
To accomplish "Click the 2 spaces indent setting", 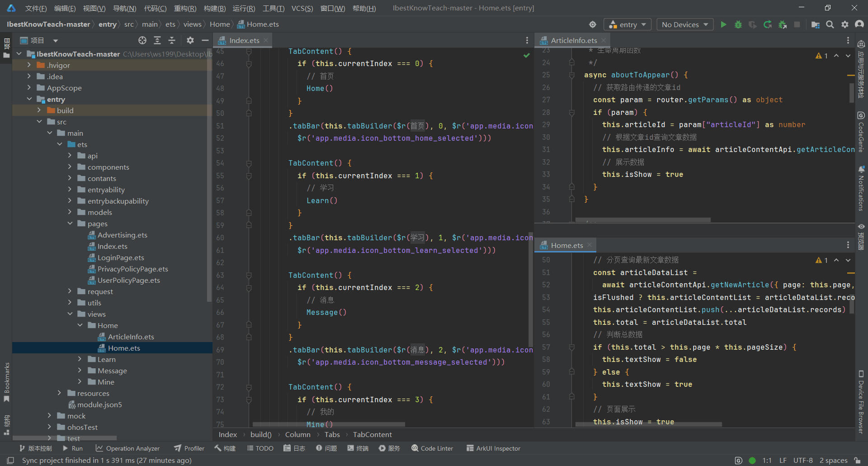I will coord(833,460).
